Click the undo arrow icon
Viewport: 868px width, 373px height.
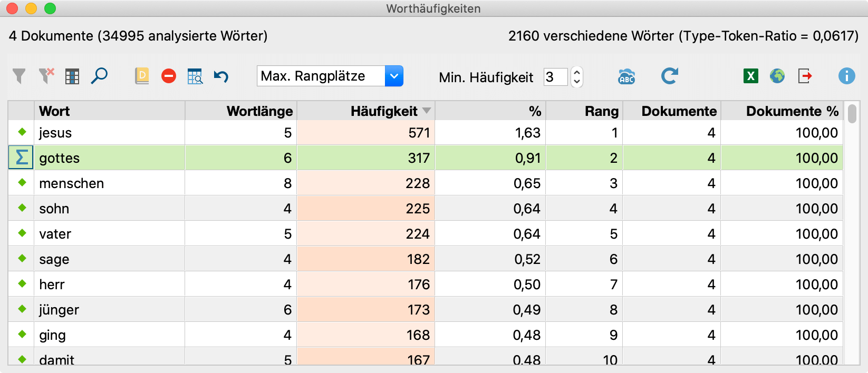pos(221,76)
